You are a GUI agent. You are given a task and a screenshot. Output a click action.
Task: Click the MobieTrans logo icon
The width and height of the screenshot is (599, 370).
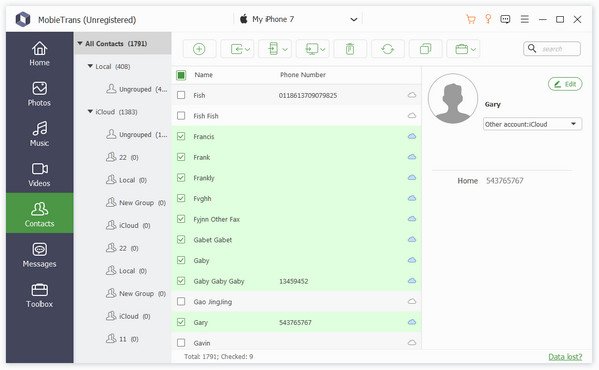(23, 19)
